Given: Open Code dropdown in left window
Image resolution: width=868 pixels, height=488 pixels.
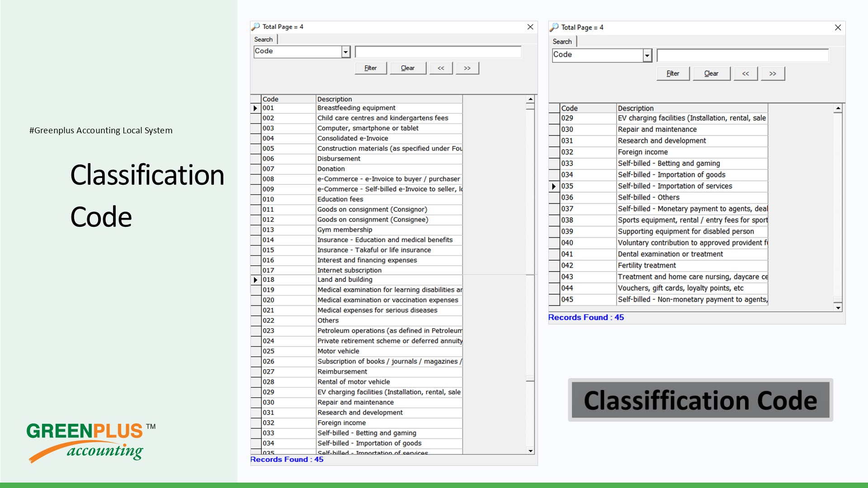Looking at the screenshot, I should tap(346, 52).
